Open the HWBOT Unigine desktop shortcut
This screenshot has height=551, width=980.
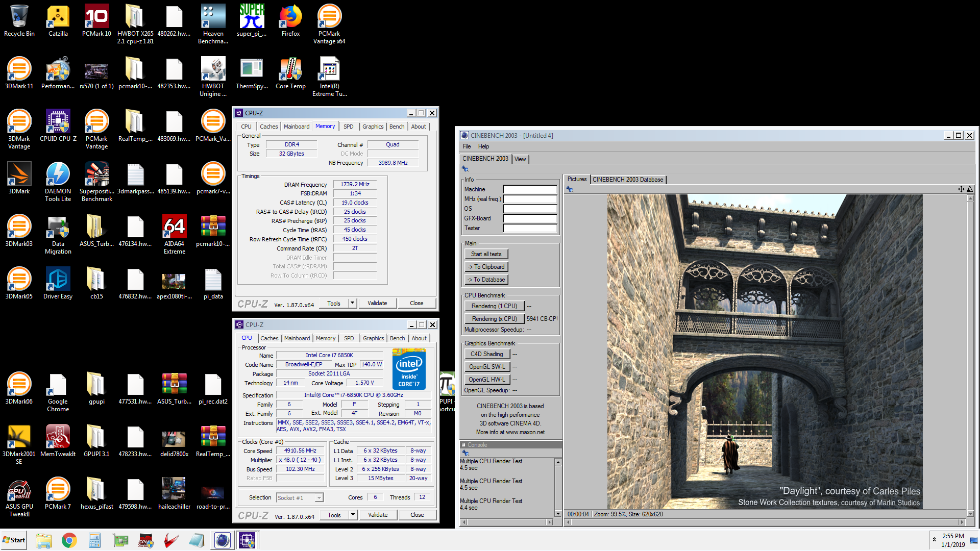click(x=213, y=77)
